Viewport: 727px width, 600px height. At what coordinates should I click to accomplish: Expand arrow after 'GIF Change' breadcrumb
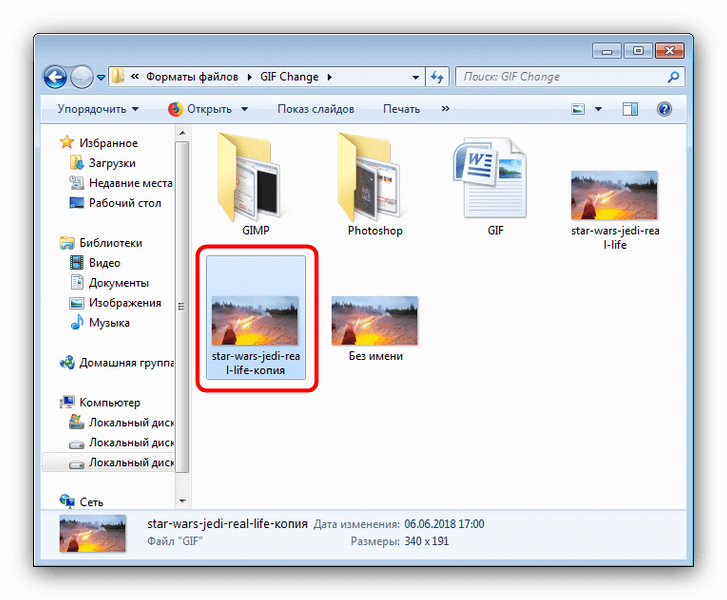[x=329, y=77]
